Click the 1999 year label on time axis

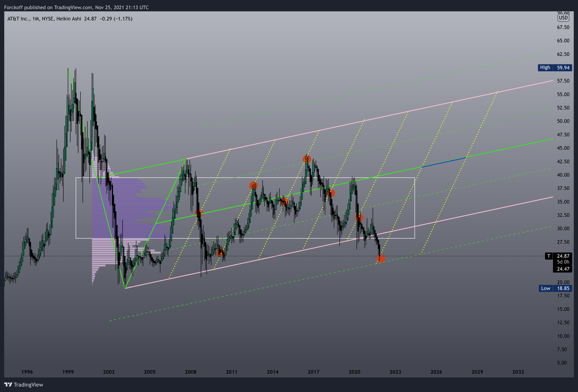pos(68,372)
